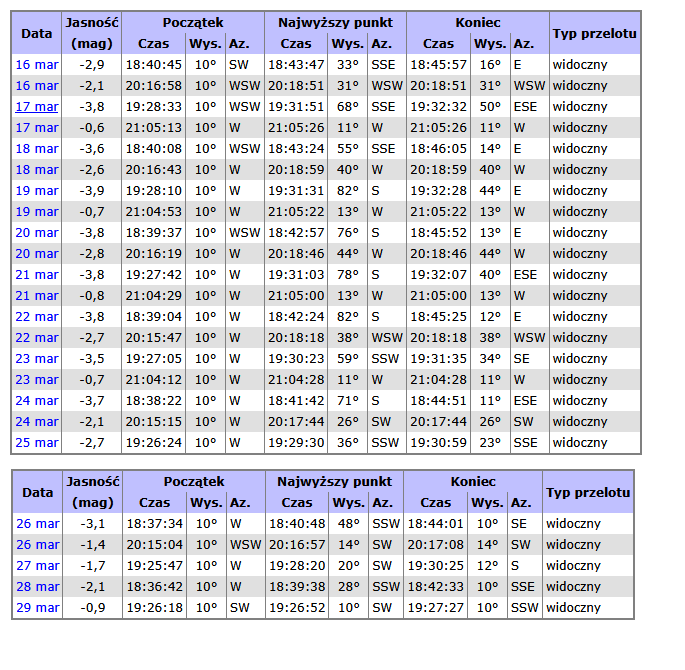Select the end time 19:32:32
The image size is (685, 670).
tap(438, 107)
